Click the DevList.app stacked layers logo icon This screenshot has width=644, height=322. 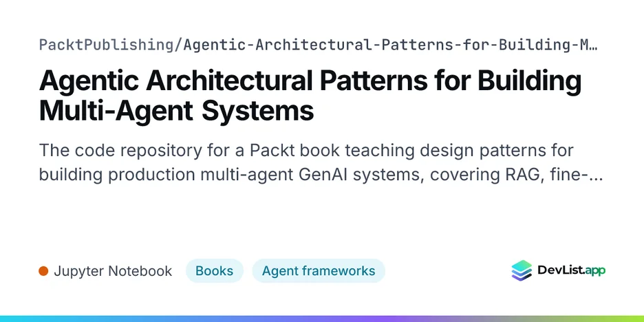pyautogui.click(x=522, y=270)
